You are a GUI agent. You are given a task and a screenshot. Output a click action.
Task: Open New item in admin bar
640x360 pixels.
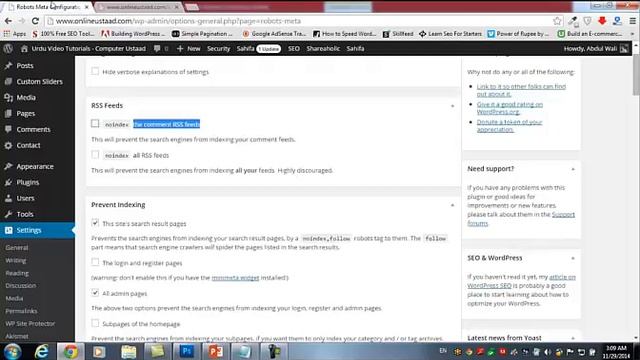tap(189, 49)
